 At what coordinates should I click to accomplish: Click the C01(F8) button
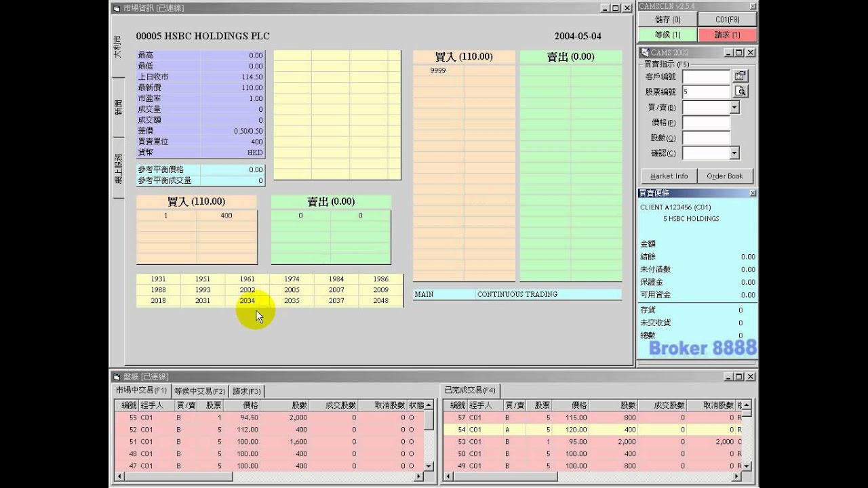728,20
